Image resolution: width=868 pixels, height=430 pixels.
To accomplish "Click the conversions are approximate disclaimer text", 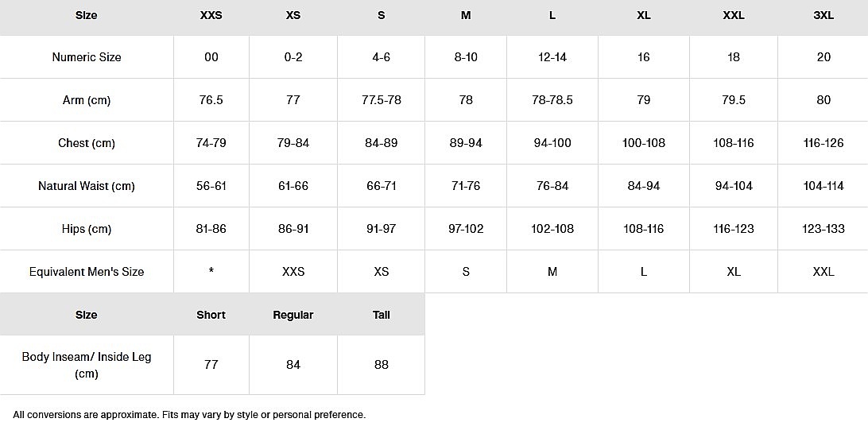I will point(189,415).
